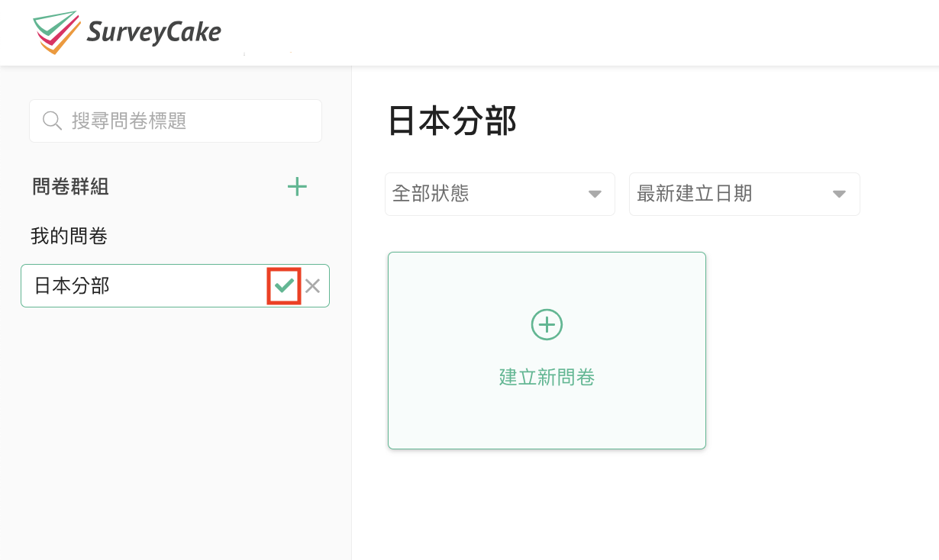The width and height of the screenshot is (939, 560).
Task: Open the 全部狀態 status filter
Action: 489,194
